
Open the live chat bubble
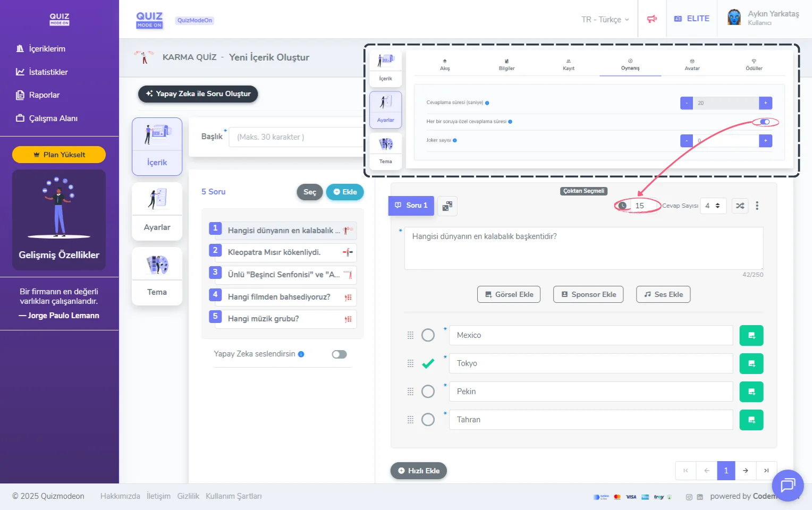[787, 485]
